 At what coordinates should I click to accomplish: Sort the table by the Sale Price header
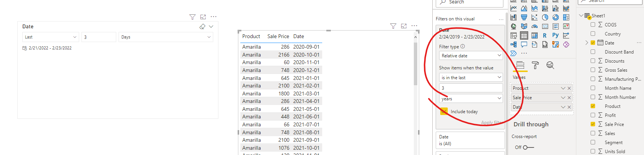click(x=278, y=36)
